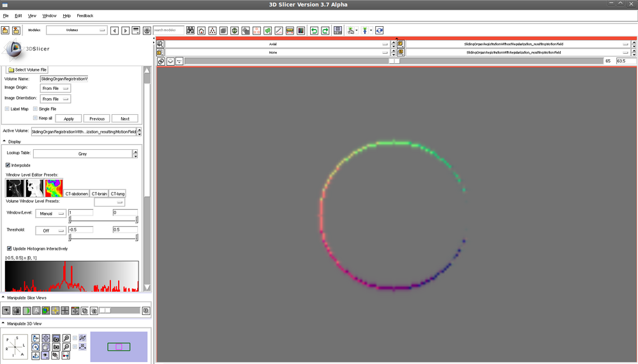Click the 3D view zoom-in magnifier icon
Viewport: 638px width, 364px height.
66,339
